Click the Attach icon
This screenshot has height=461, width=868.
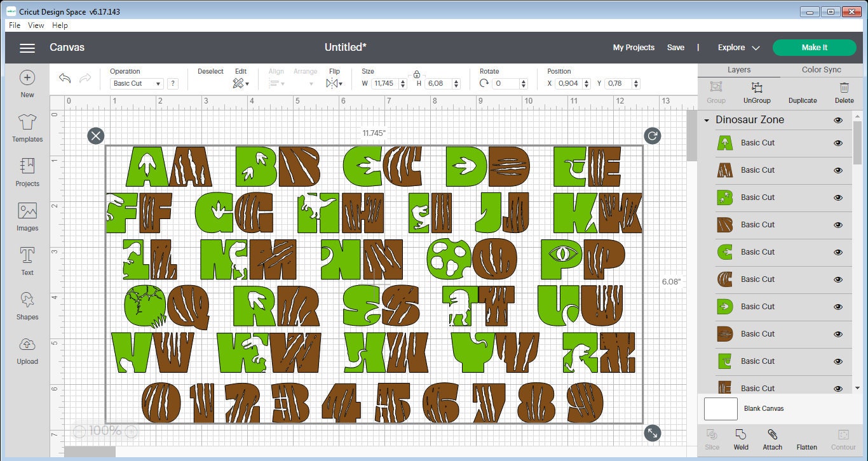coord(773,438)
